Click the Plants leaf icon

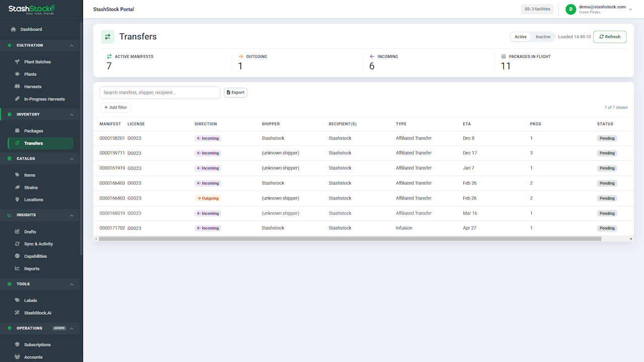point(17,74)
